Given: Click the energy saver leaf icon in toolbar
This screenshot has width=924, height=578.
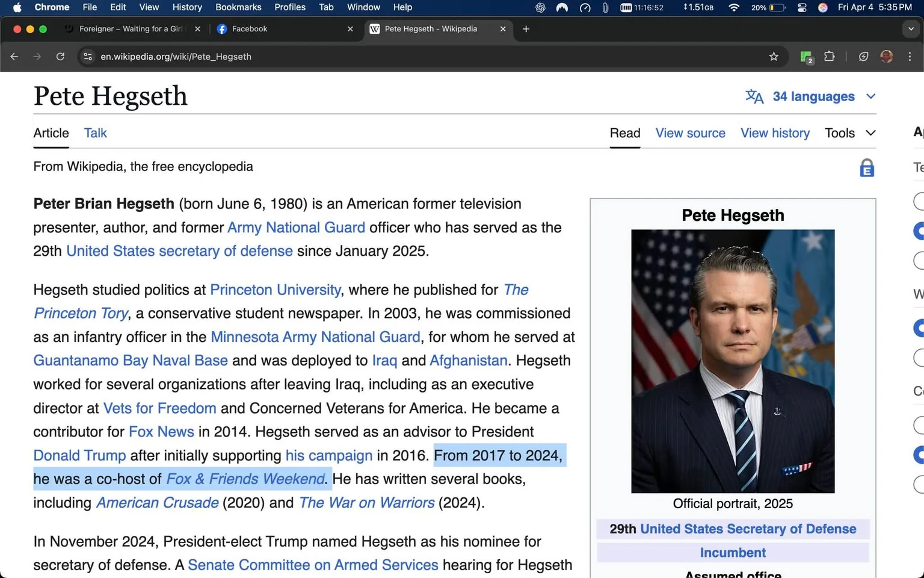Looking at the screenshot, I should coord(863,57).
